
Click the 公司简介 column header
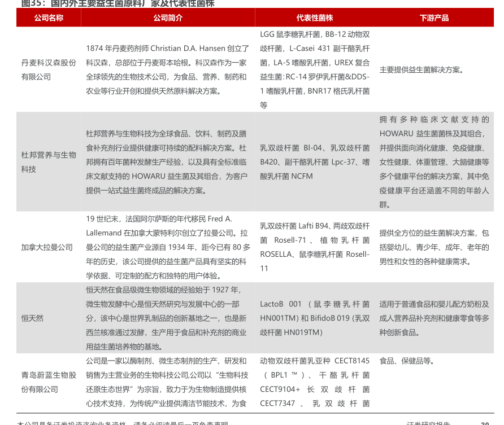click(168, 17)
